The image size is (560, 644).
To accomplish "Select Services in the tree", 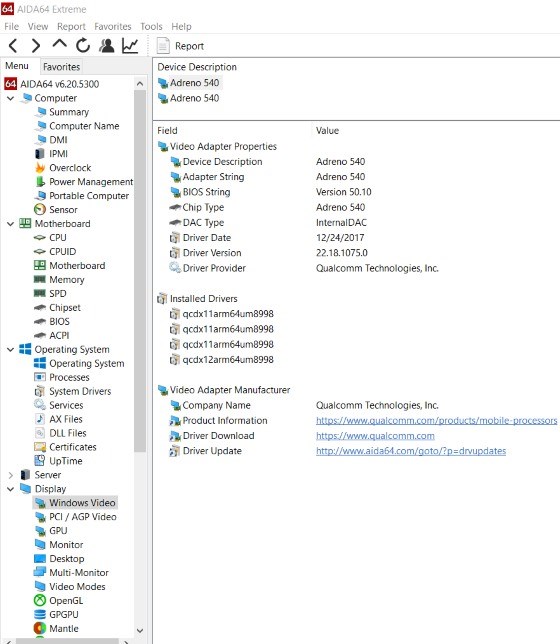I will coord(59,405).
